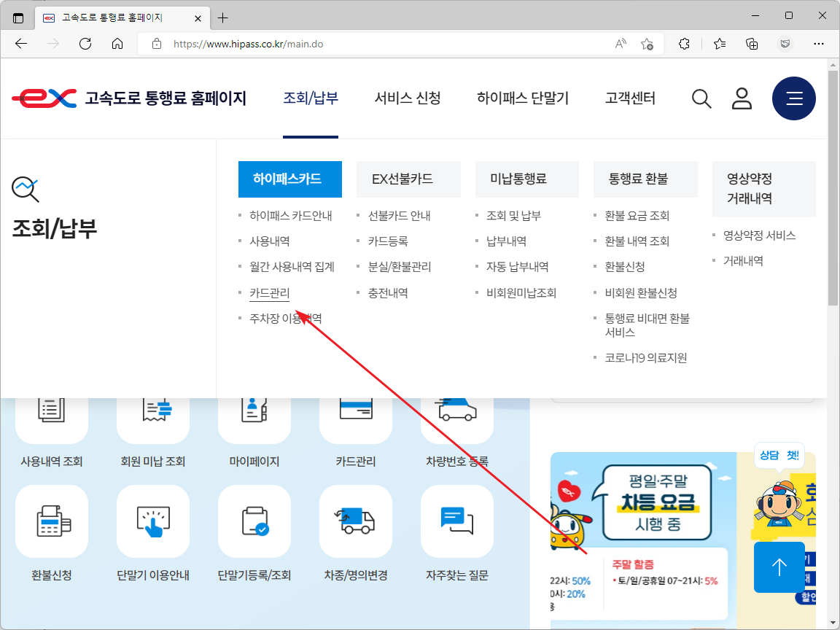Click the ex 고속도로 통행료 logo
The width and height of the screenshot is (840, 630).
click(x=129, y=98)
